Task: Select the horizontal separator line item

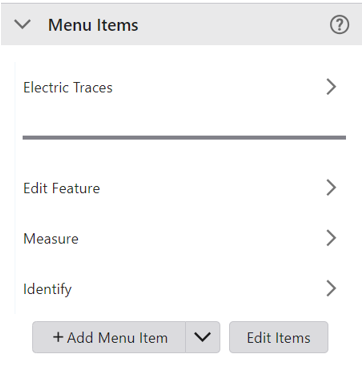Action: 184,137
